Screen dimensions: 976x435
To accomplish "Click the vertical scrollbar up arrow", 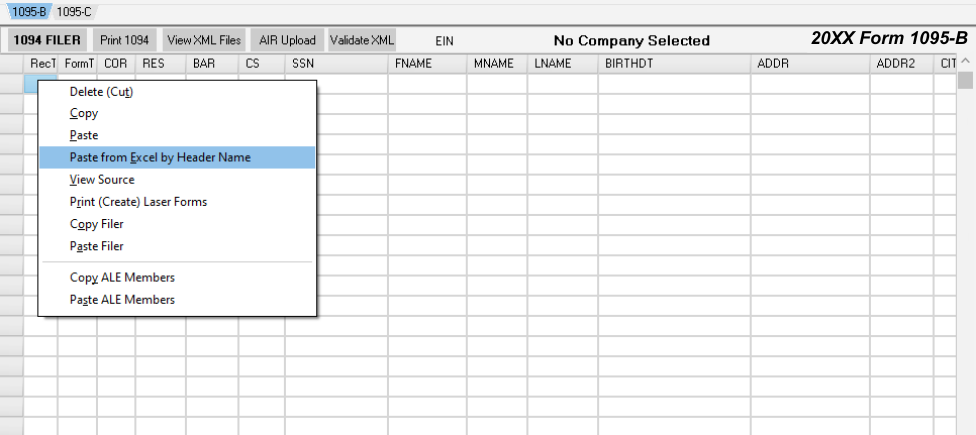I will (966, 63).
